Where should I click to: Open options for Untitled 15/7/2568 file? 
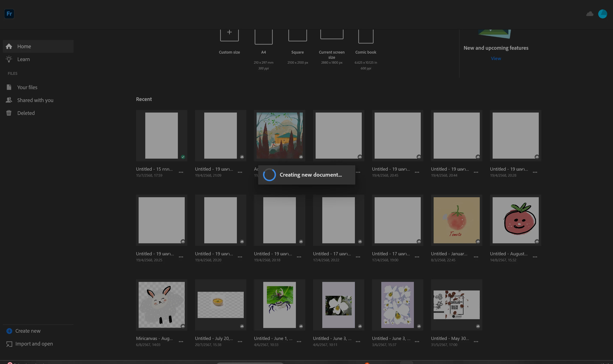181,172
